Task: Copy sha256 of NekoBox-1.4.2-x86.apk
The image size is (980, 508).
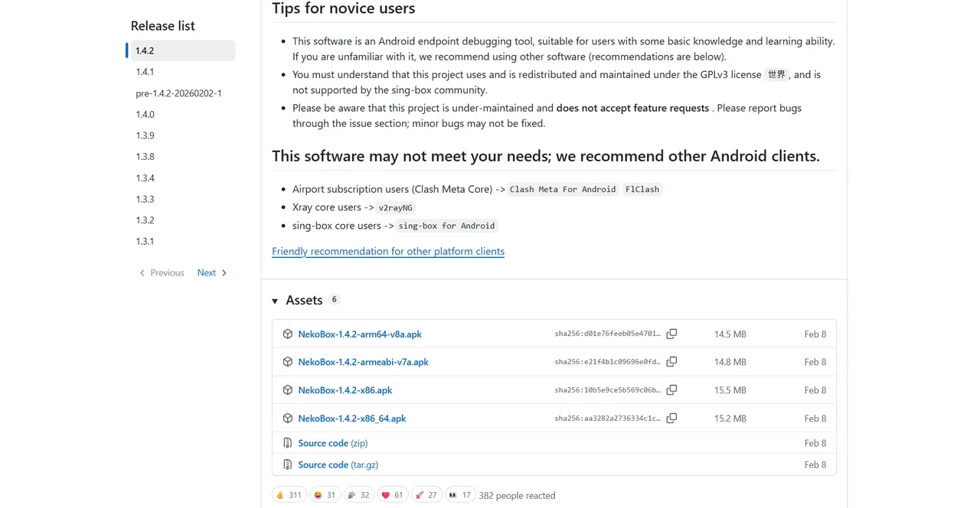Action: [x=671, y=390]
